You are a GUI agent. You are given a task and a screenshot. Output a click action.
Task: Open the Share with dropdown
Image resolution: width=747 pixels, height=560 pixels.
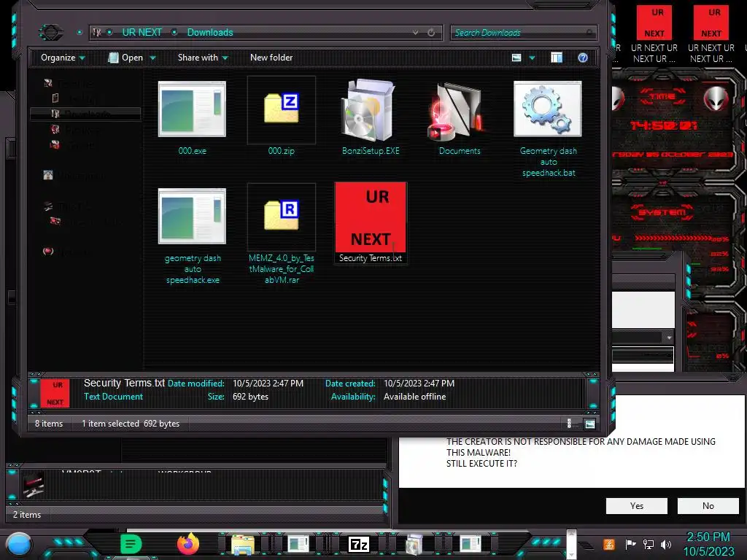coord(203,58)
